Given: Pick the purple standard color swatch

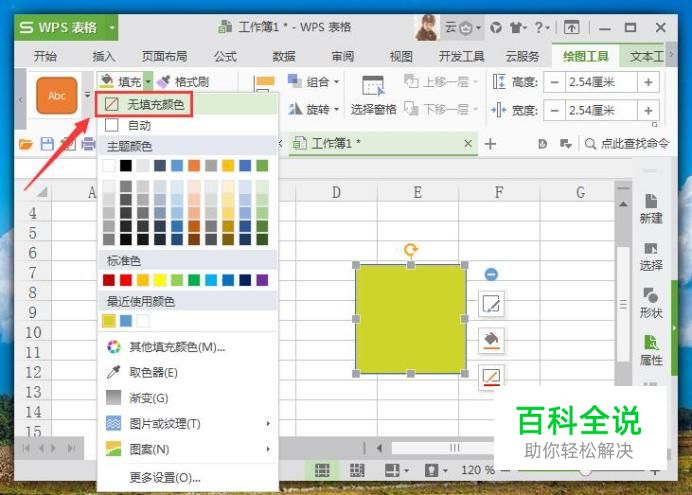Looking at the screenshot, I should [x=262, y=280].
